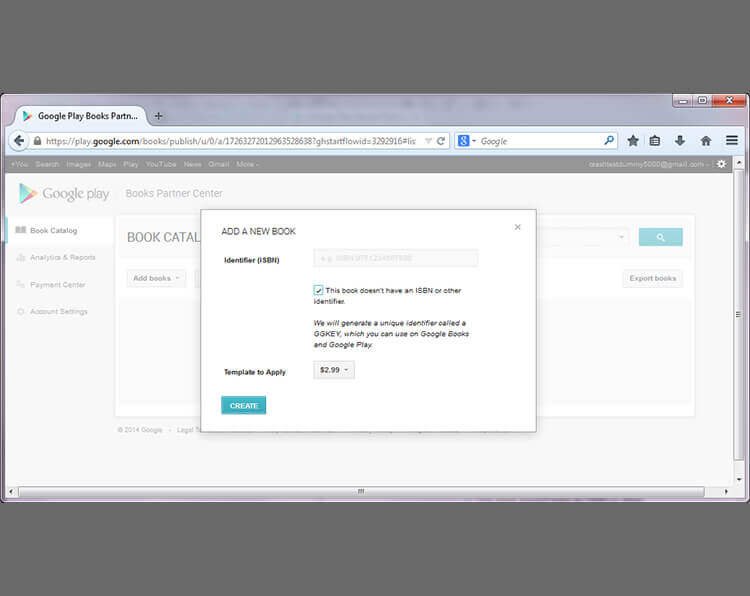Image resolution: width=750 pixels, height=596 pixels.
Task: Toggle 'This book doesn't have an ISBN' checkbox
Action: point(318,290)
